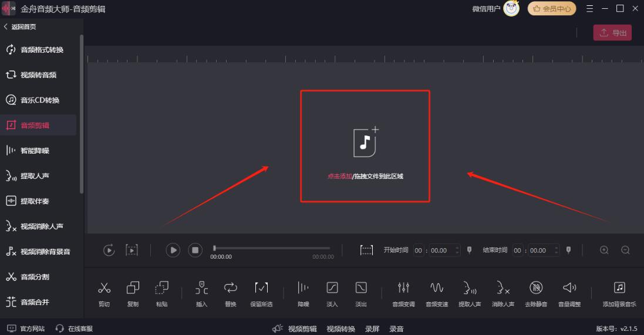Open 音频格式转换 in the sidebar
This screenshot has width=644, height=335.
click(38, 50)
